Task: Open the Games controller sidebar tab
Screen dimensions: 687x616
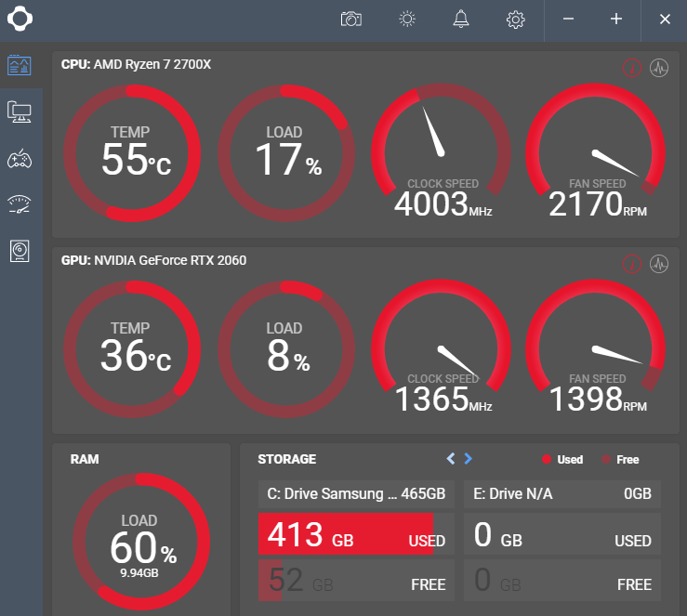Action: 20,159
